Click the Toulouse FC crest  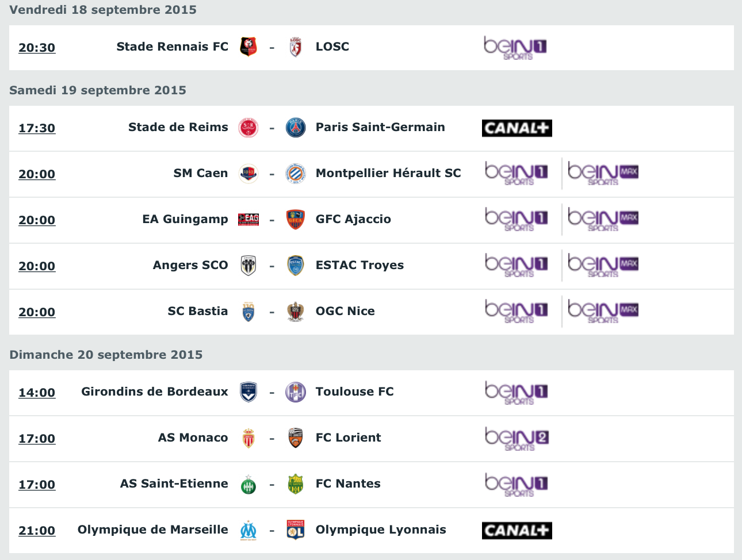296,392
